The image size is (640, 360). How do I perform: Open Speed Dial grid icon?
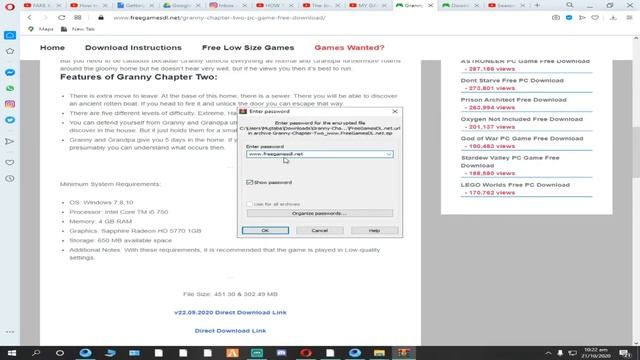[x=78, y=18]
